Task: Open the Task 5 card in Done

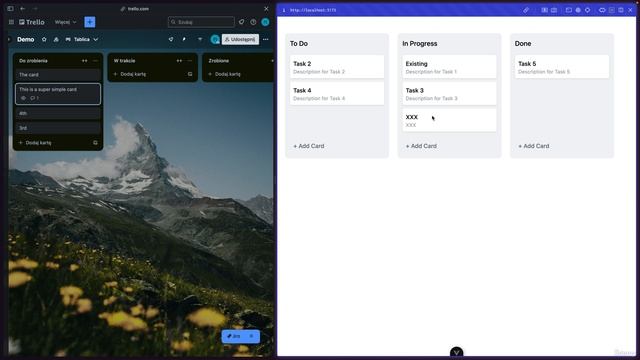Action: tap(562, 67)
